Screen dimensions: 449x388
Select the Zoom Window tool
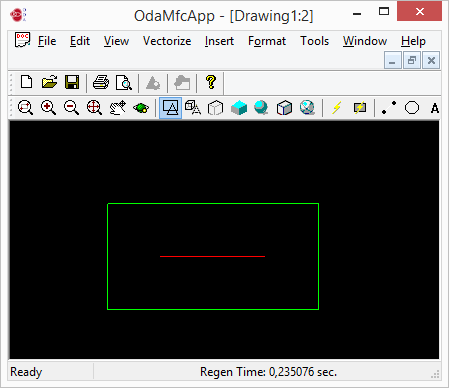(25, 108)
